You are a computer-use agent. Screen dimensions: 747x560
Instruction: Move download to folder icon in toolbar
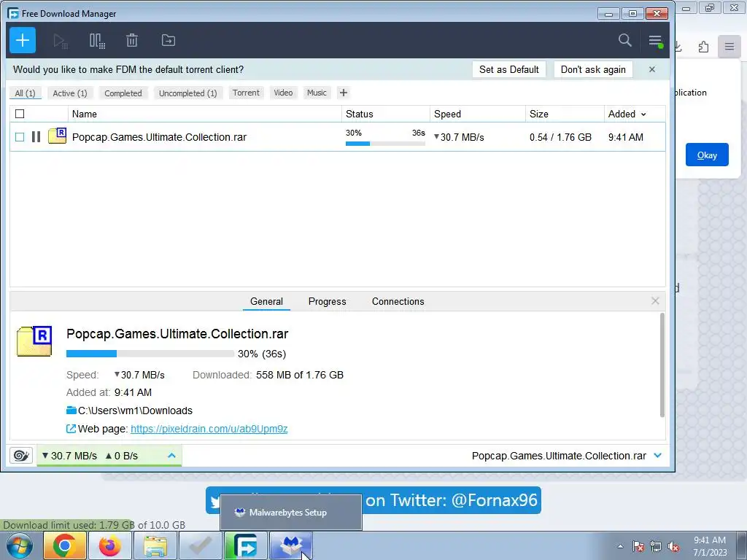[x=169, y=41]
